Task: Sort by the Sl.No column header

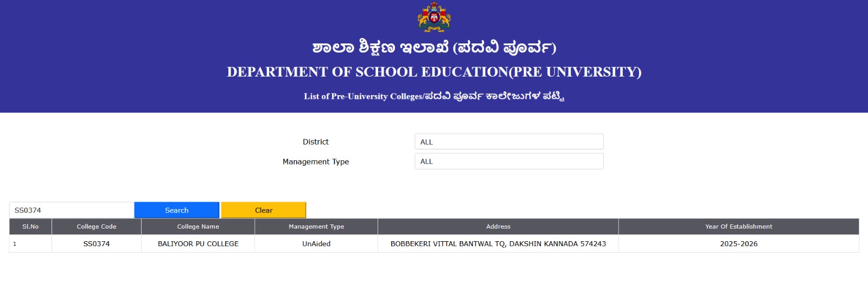Action: point(30,227)
